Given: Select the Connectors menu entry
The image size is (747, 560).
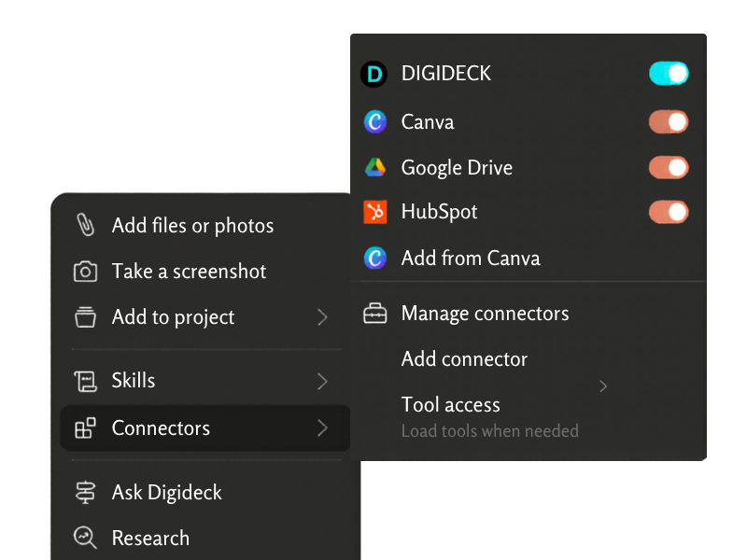Looking at the screenshot, I should click(204, 428).
